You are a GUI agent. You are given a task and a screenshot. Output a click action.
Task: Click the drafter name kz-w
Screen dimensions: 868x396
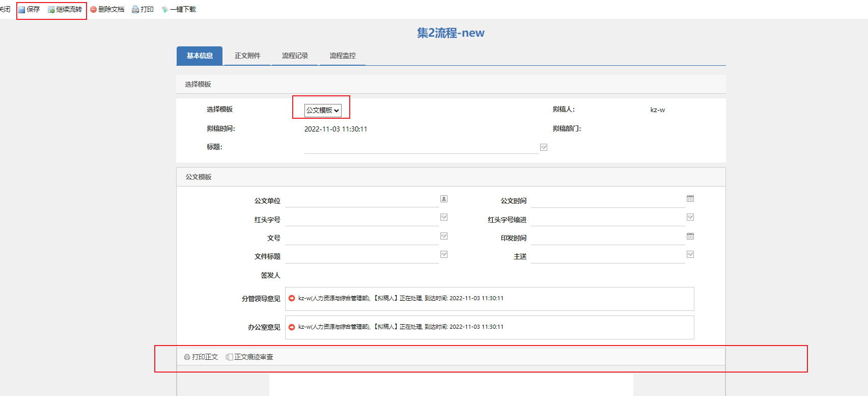click(x=657, y=110)
